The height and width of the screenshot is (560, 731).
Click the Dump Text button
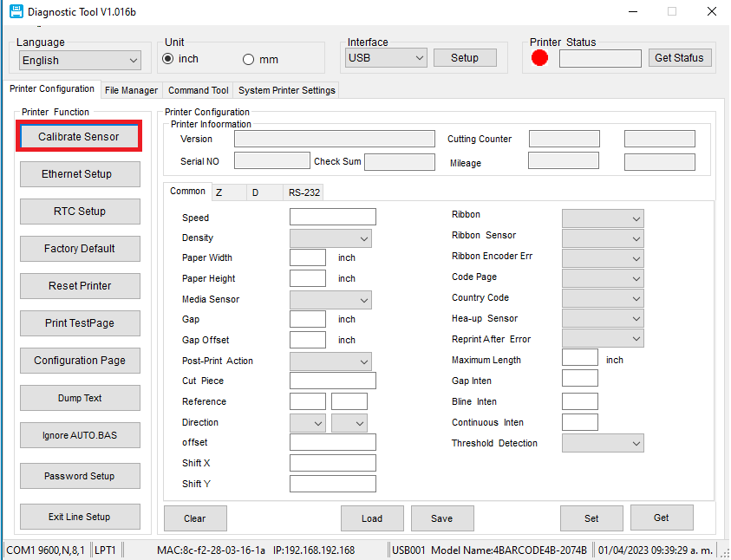tap(80, 398)
